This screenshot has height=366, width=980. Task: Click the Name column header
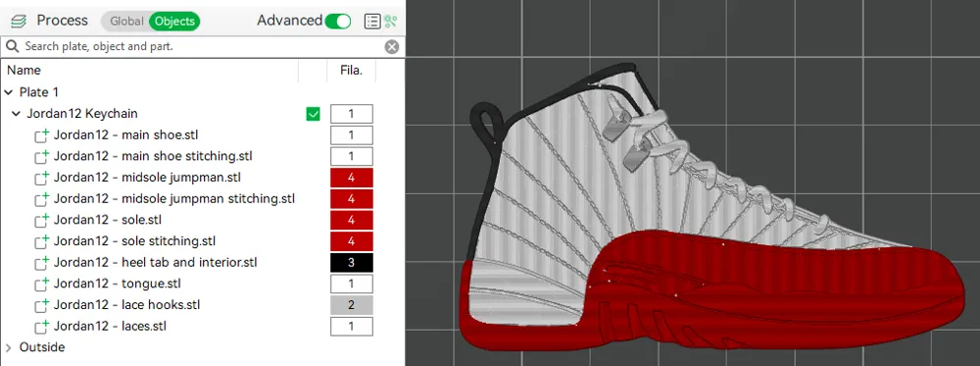coord(24,70)
